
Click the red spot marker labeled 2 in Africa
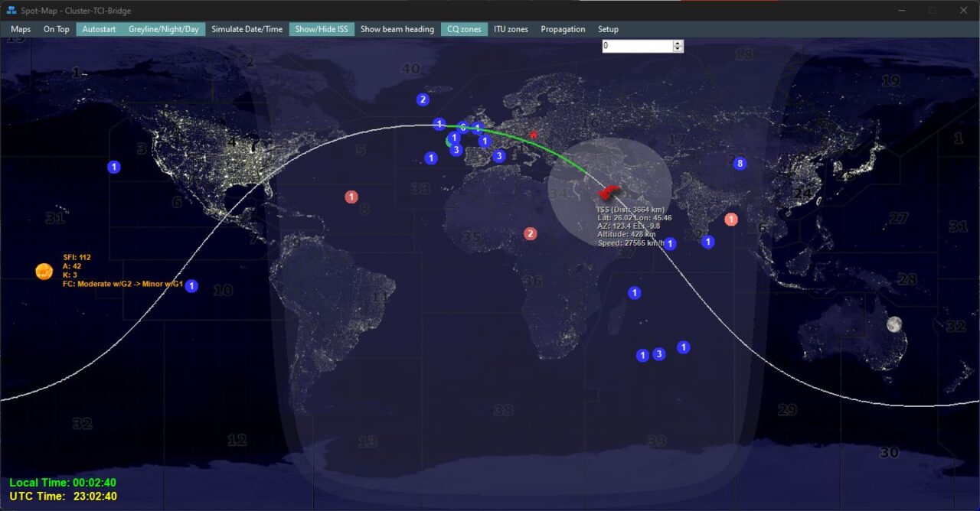point(530,233)
